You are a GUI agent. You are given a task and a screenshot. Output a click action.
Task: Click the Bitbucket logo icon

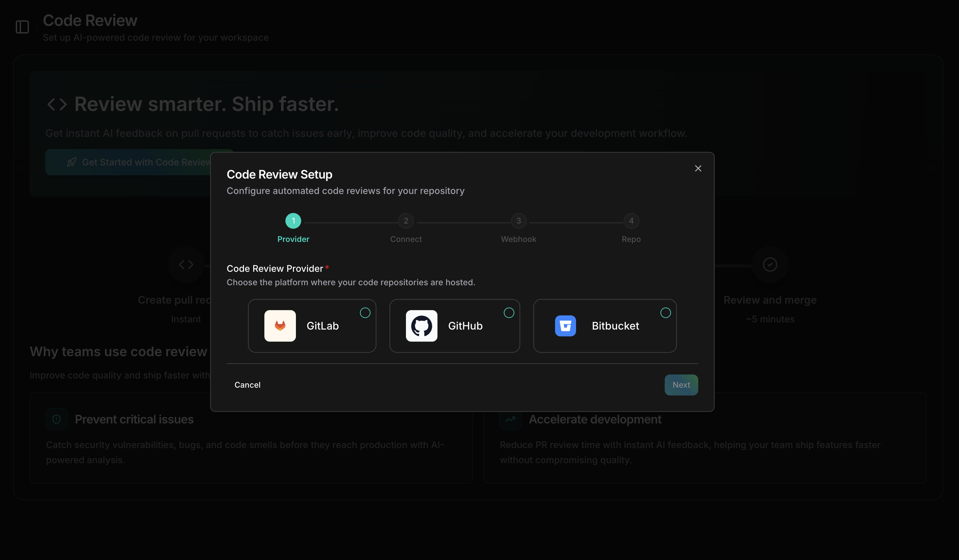coord(566,326)
